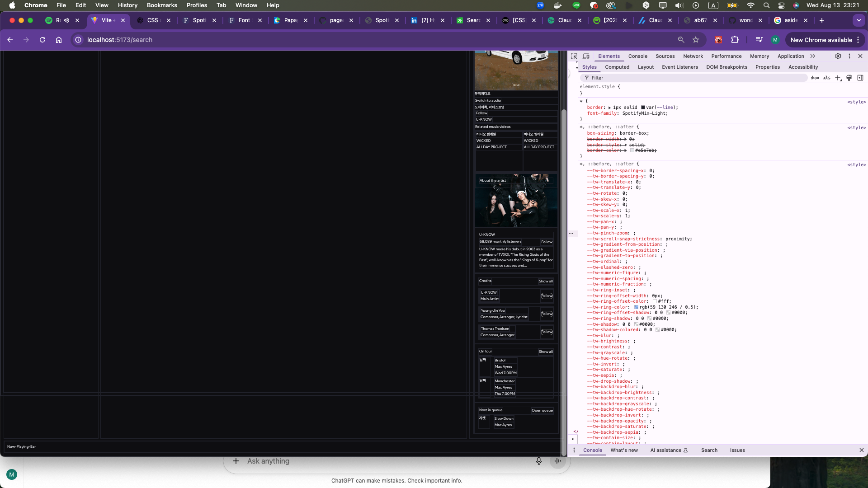
Task: Activate the inspect element picker icon
Action: click(x=574, y=56)
